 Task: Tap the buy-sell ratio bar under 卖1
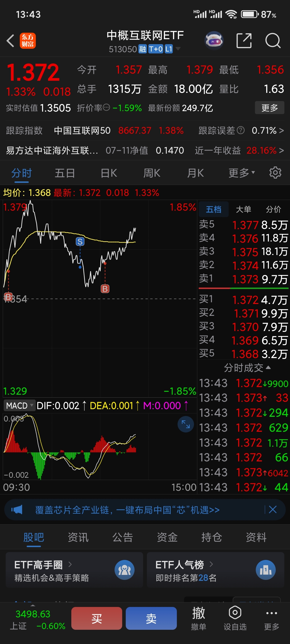pos(243,288)
